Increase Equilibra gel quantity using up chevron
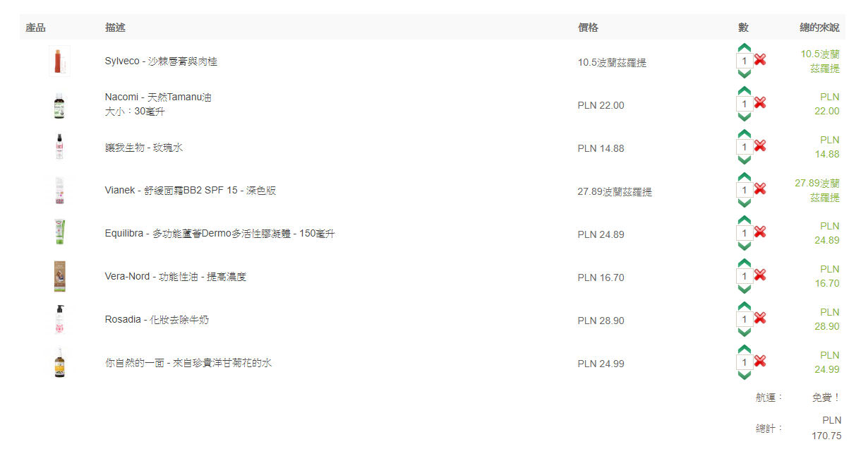The height and width of the screenshot is (454, 868). pyautogui.click(x=745, y=220)
